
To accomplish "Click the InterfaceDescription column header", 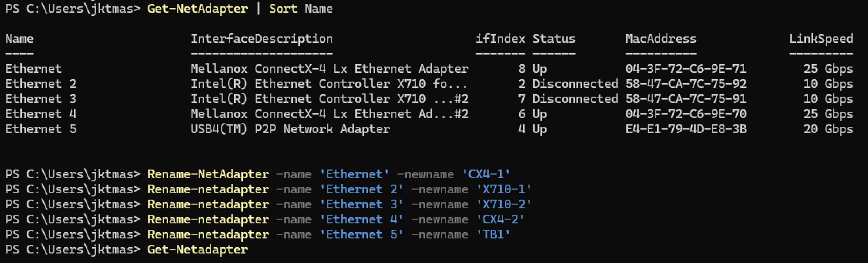I will (x=262, y=39).
